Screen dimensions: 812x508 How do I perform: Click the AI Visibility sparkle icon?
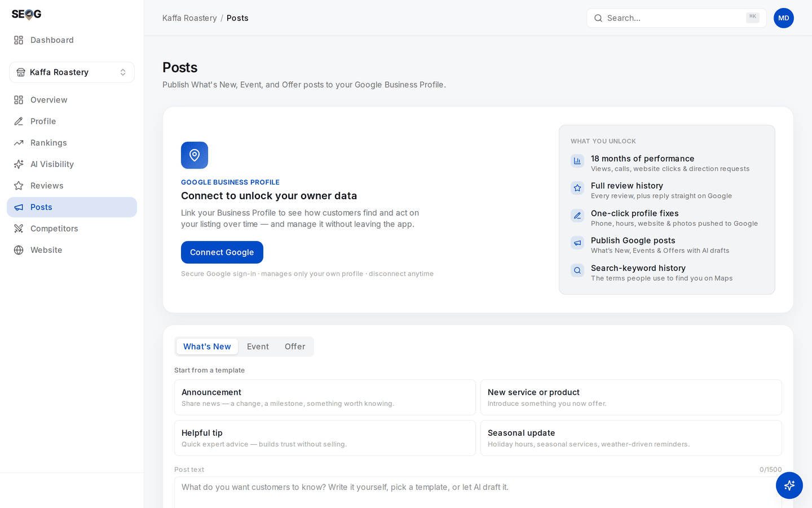coord(19,164)
